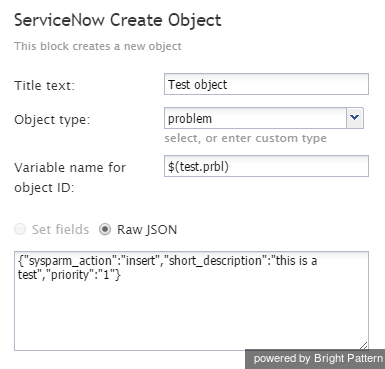Select the Raw JSON radio button
The height and width of the screenshot is (369, 385).
105,229
